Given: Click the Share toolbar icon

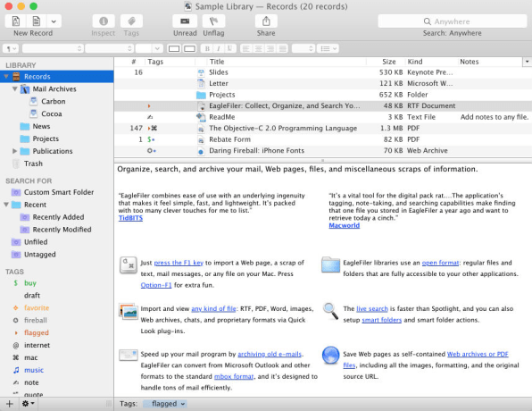Looking at the screenshot, I should (x=266, y=21).
